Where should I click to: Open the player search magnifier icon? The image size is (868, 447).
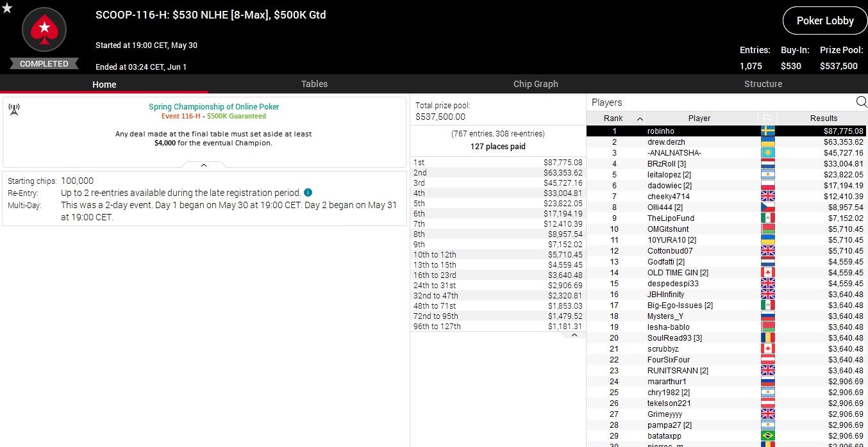[x=861, y=102]
